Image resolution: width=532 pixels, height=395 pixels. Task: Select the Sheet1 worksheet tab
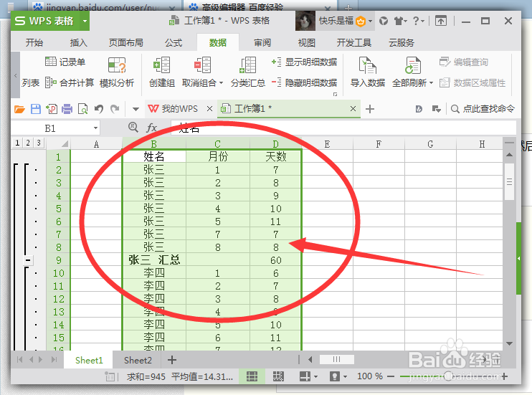[x=89, y=360]
